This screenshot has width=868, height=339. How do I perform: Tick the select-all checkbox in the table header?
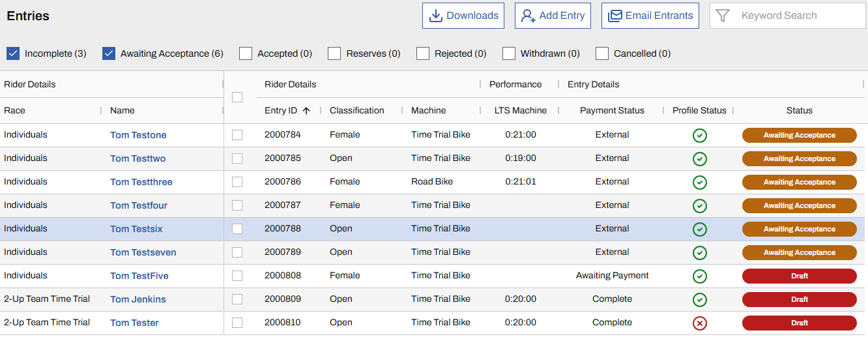pos(237,97)
